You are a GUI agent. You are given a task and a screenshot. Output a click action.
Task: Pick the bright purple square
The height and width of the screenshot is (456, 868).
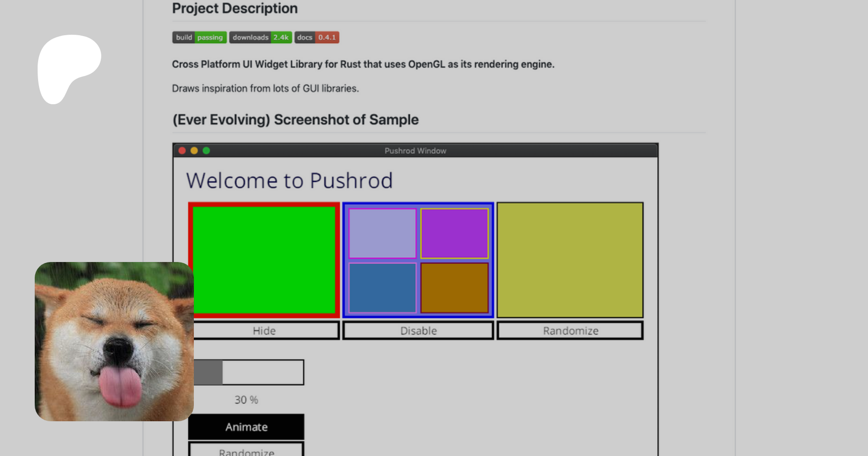454,234
